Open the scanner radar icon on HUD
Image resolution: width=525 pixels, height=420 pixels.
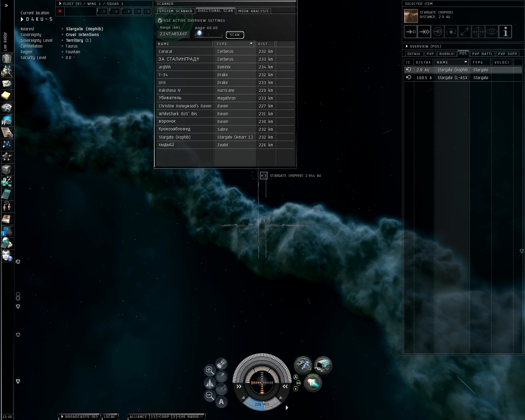click(221, 376)
